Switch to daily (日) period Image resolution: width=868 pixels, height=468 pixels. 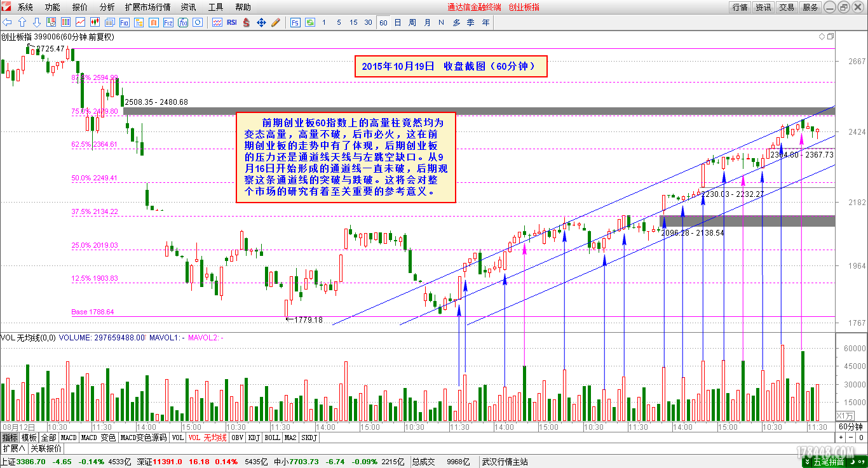pos(398,22)
